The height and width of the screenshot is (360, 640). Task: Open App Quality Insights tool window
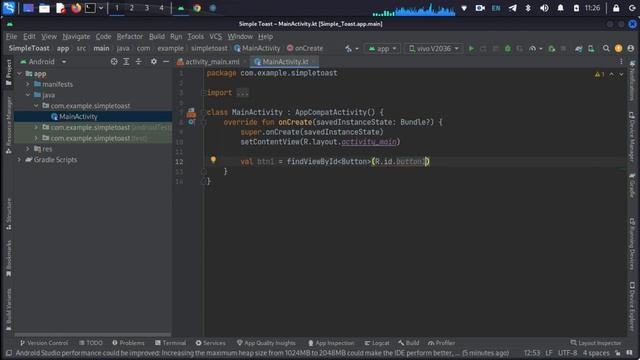[x=266, y=343]
